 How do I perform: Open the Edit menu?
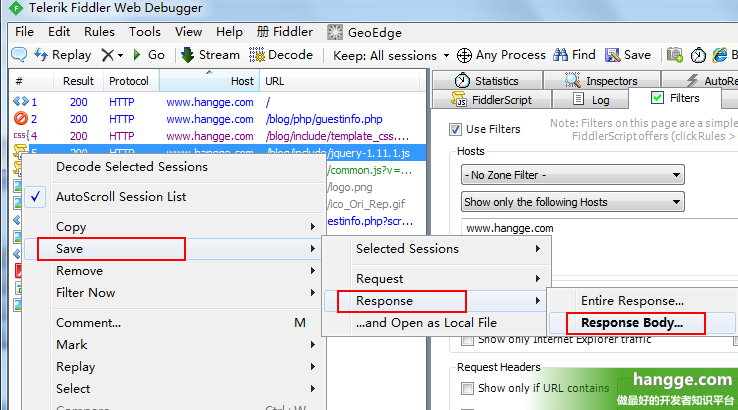click(59, 32)
